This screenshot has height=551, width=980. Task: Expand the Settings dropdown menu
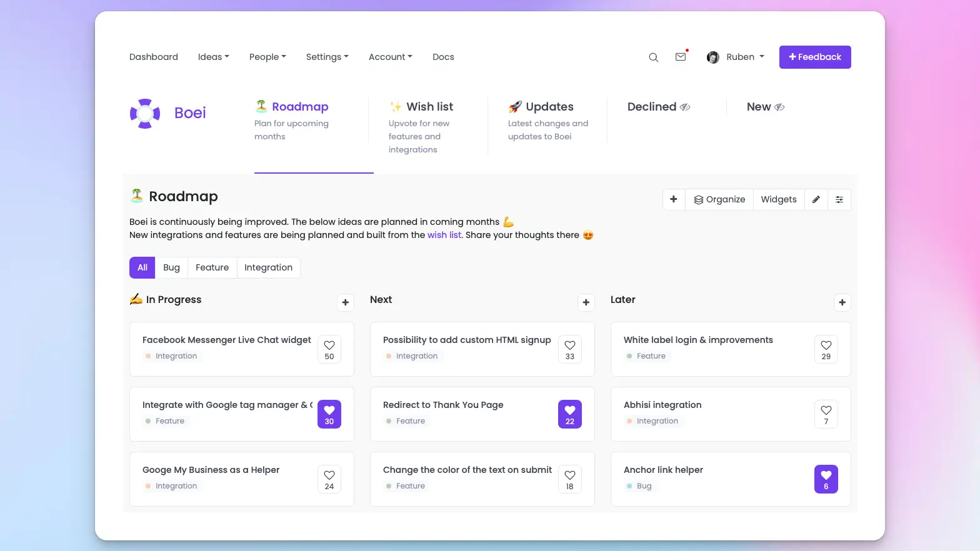[x=327, y=57]
